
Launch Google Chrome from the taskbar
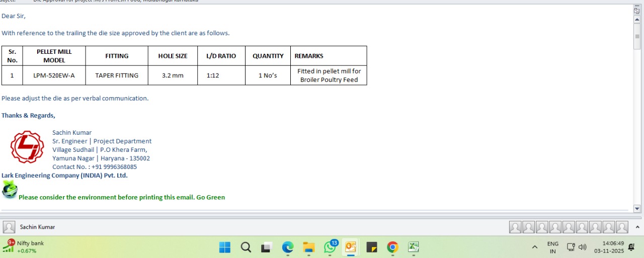392,247
